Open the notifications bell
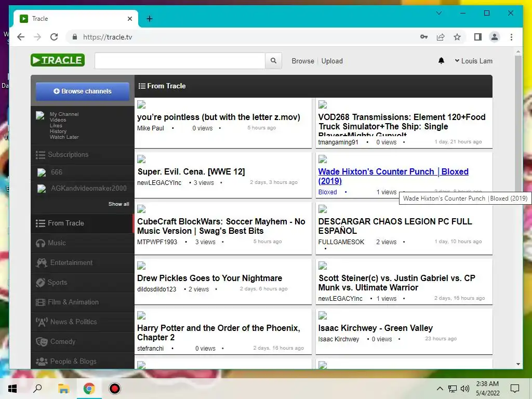The image size is (532, 399). coord(441,61)
